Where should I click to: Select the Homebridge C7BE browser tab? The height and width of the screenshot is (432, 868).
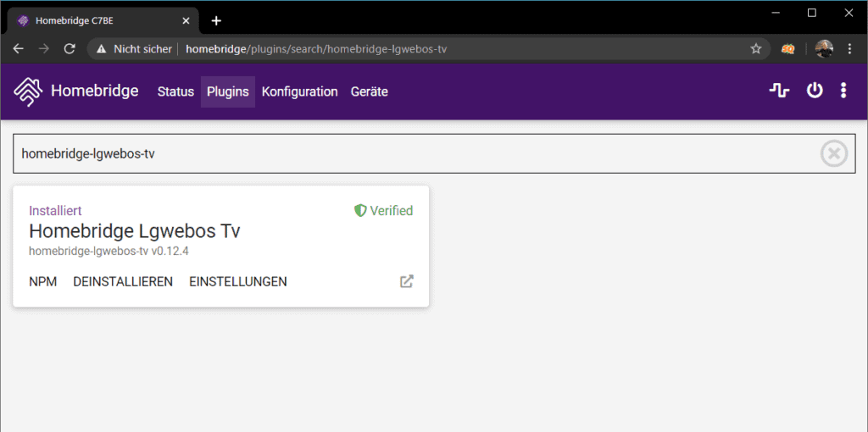pos(103,21)
